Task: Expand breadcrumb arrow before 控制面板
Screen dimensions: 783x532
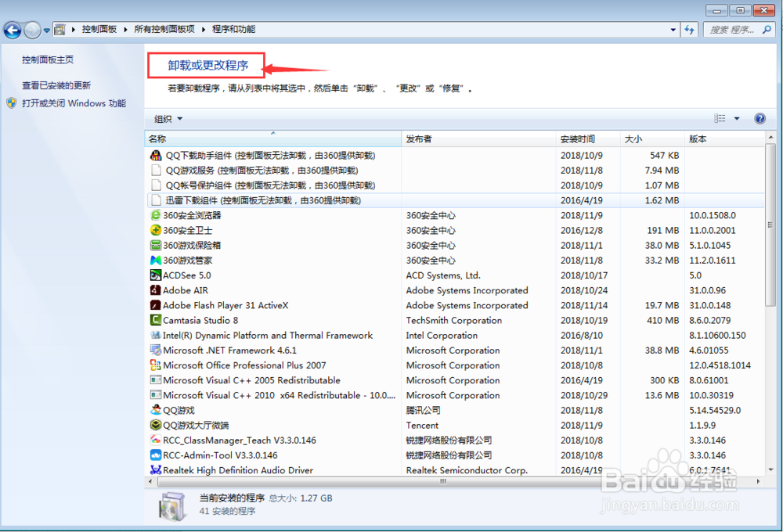Action: tap(74, 30)
